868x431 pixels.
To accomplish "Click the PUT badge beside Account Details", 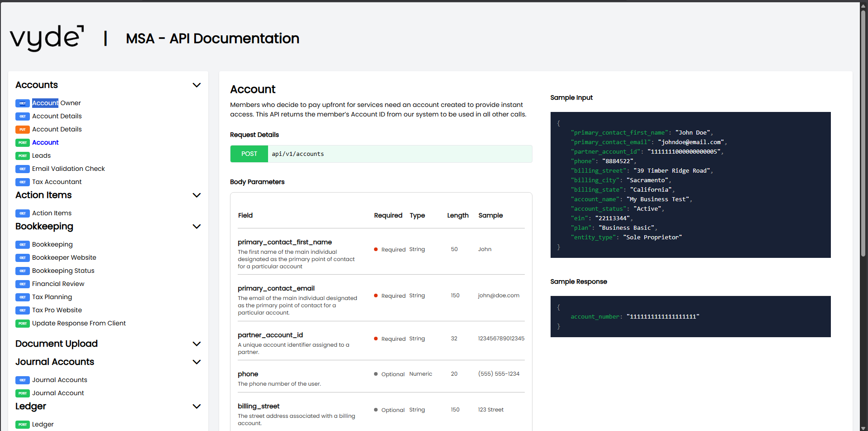I will pos(23,130).
